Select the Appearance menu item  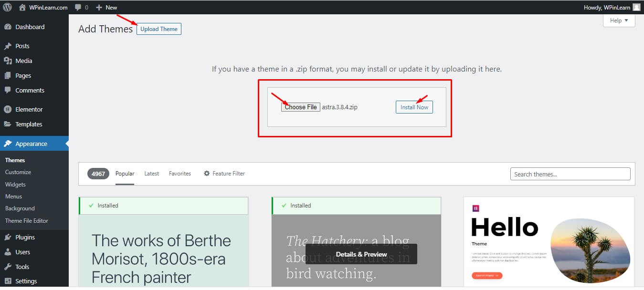[x=34, y=144]
